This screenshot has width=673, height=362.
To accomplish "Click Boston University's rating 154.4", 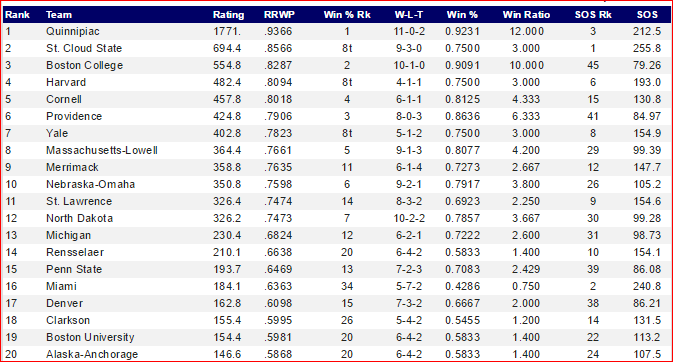I will (227, 337).
